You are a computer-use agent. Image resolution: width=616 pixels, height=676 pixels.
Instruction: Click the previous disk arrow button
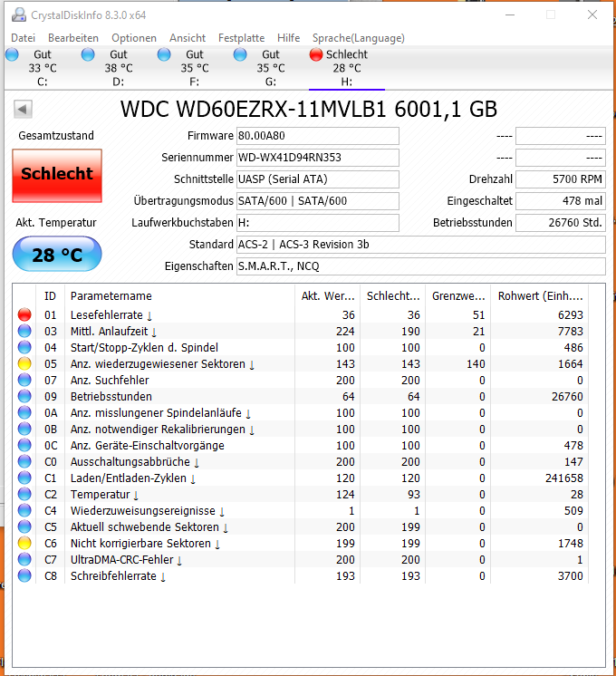click(x=23, y=109)
